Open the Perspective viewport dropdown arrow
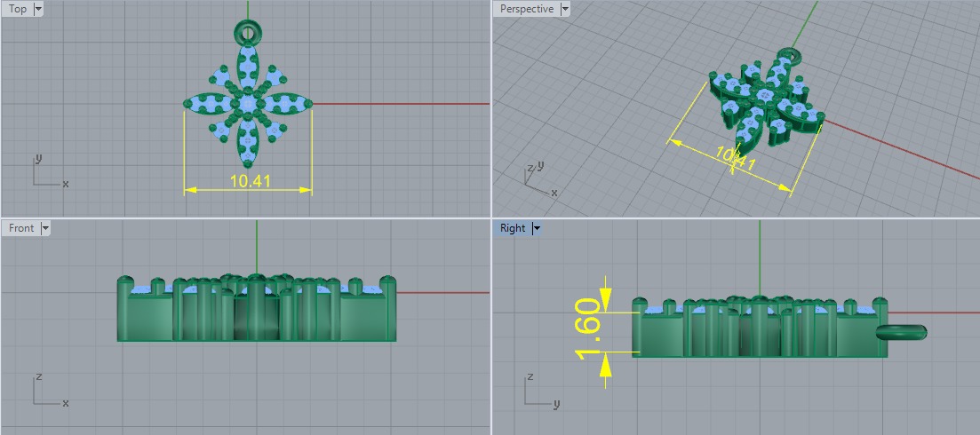Image resolution: width=980 pixels, height=435 pixels. tap(565, 9)
